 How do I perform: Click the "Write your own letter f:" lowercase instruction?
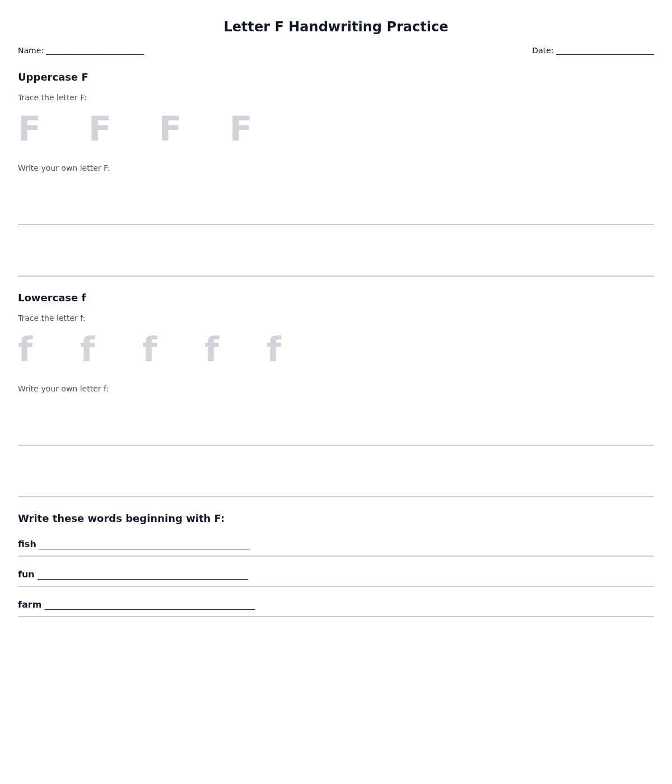click(63, 389)
